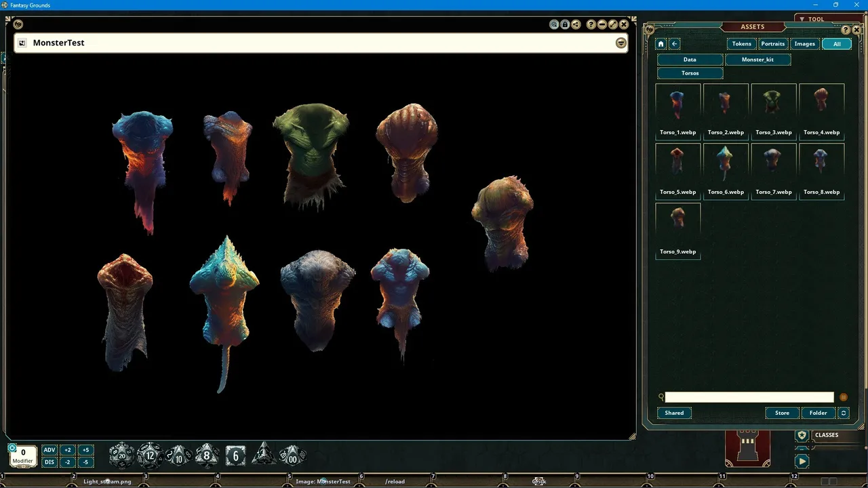
Task: Click the play arrow sidebar button
Action: [802, 461]
